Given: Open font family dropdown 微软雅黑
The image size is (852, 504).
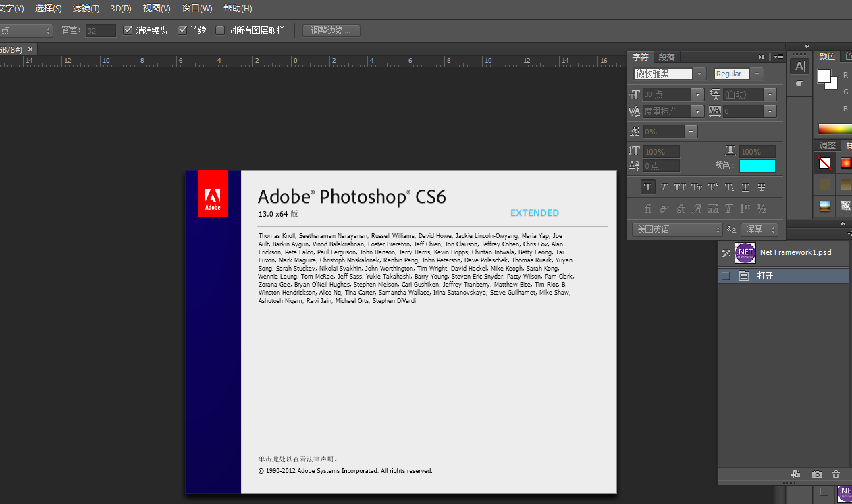Looking at the screenshot, I should coord(700,74).
